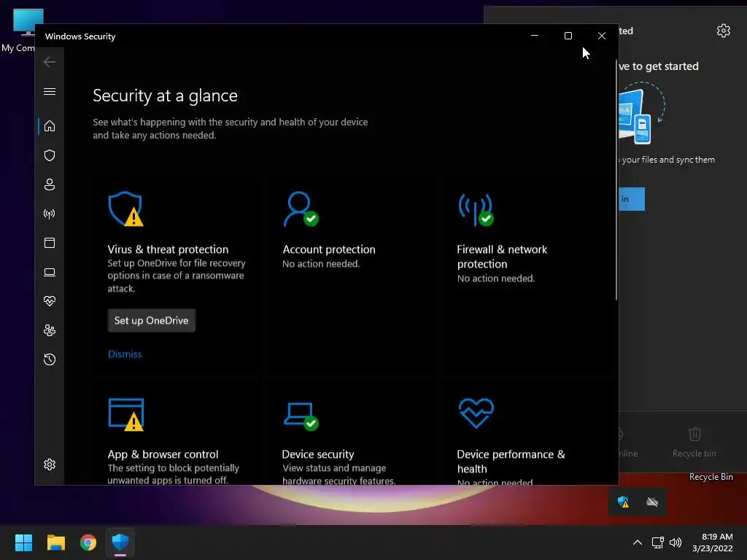Click the Device performance & health tile icon
This screenshot has height=560, width=747.
476,413
